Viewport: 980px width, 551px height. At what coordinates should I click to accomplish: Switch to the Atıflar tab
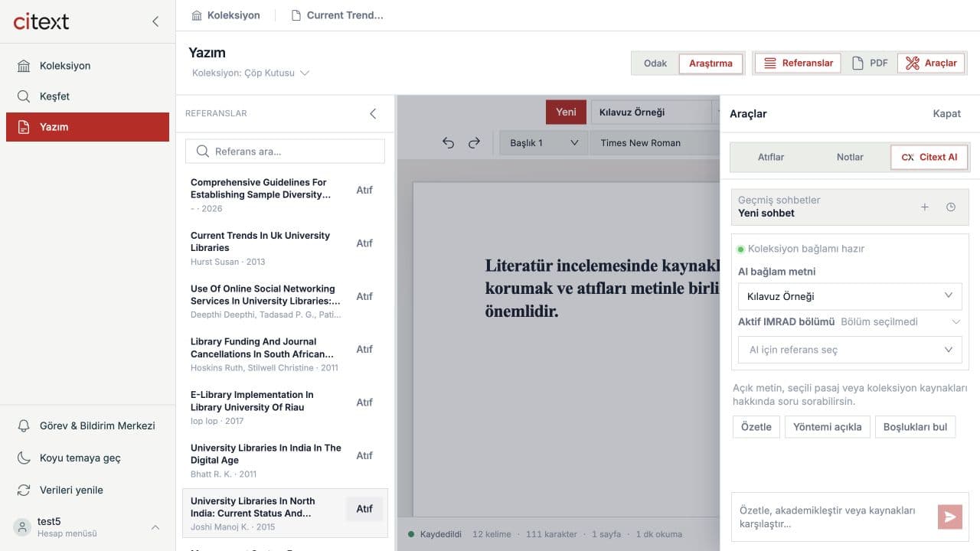(x=771, y=157)
